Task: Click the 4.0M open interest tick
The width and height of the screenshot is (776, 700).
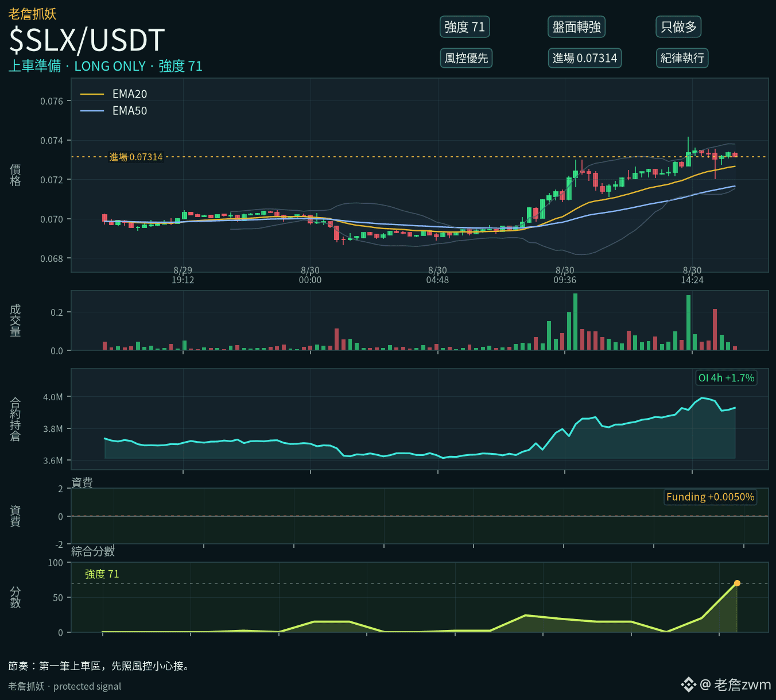Action: 53,397
